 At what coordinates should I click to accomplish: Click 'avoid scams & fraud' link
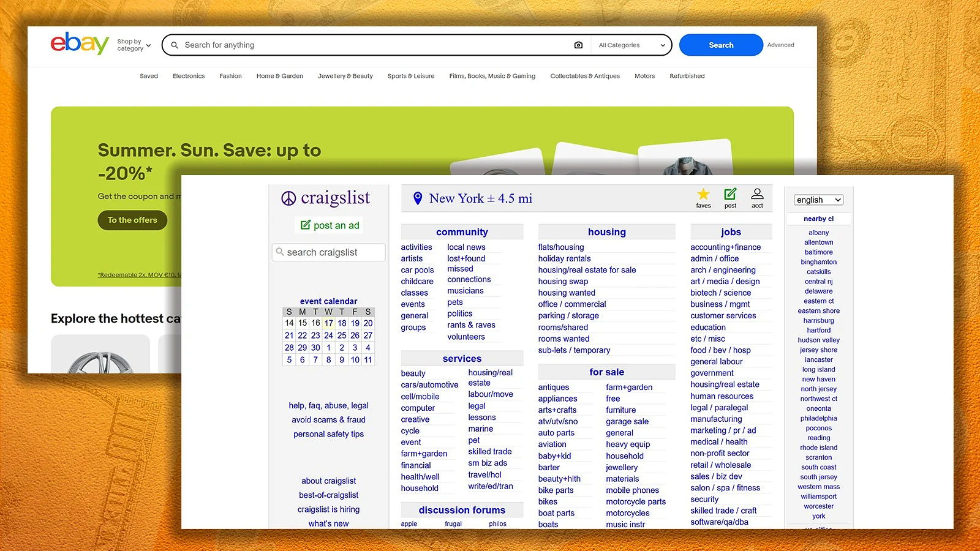[328, 420]
